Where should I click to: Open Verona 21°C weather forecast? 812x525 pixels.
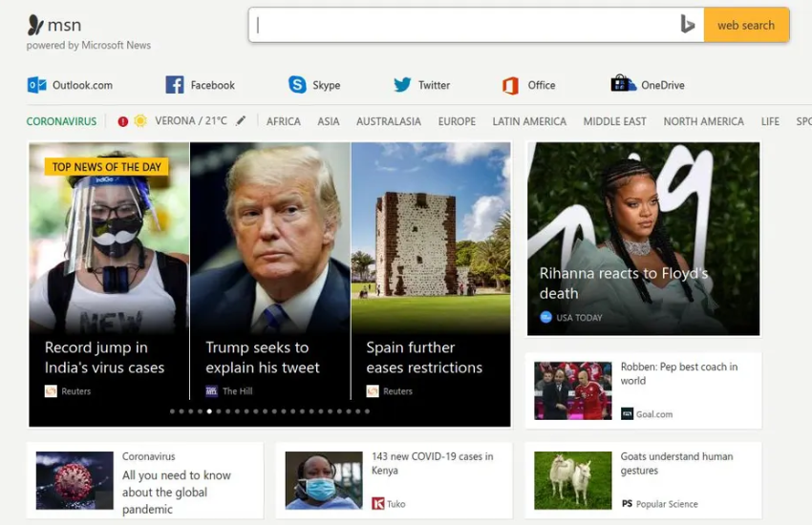pyautogui.click(x=190, y=121)
